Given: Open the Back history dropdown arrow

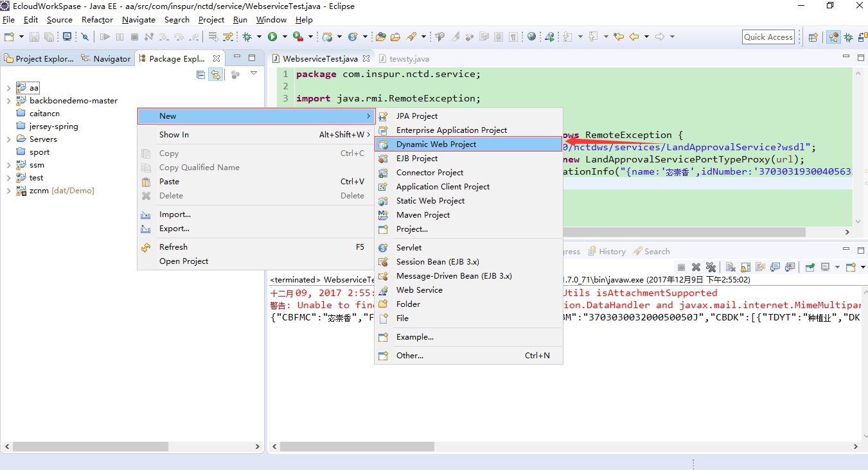Looking at the screenshot, I should click(646, 37).
